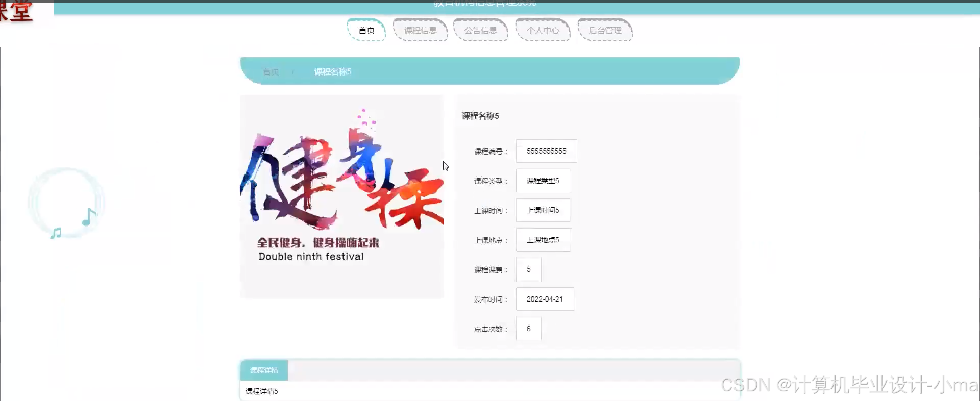This screenshot has height=401, width=980.
Task: Click the 健身操 course cover image
Action: (x=342, y=196)
